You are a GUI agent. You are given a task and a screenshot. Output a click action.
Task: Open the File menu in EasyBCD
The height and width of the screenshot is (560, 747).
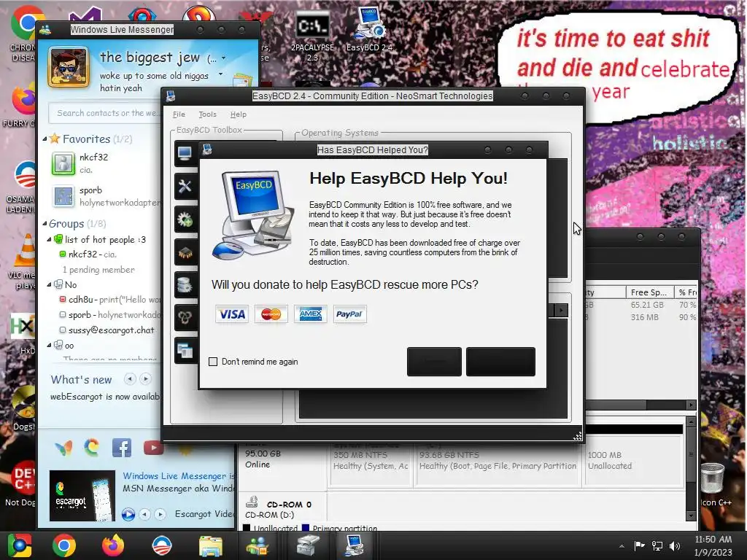[x=179, y=114]
